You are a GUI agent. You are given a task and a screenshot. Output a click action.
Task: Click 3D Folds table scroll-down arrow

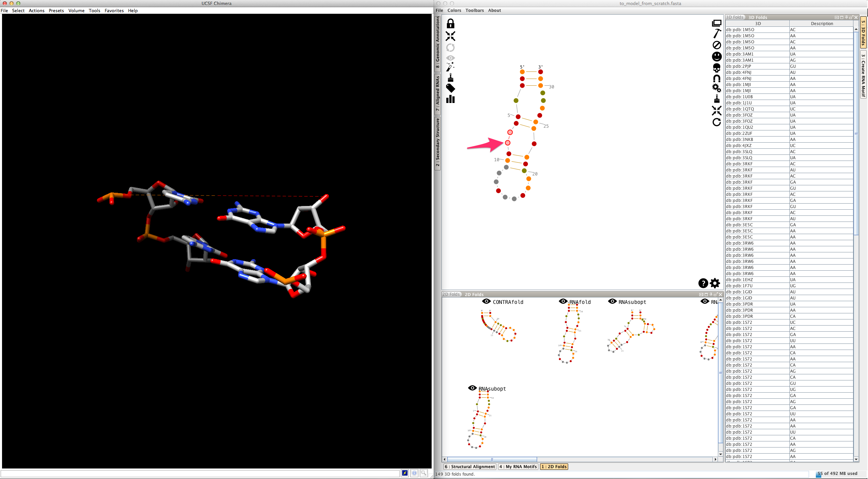[856, 459]
